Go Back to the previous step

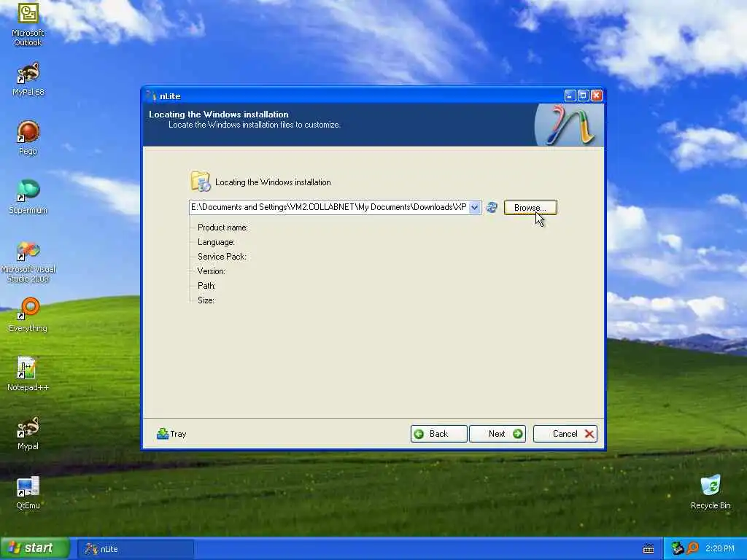pos(438,434)
